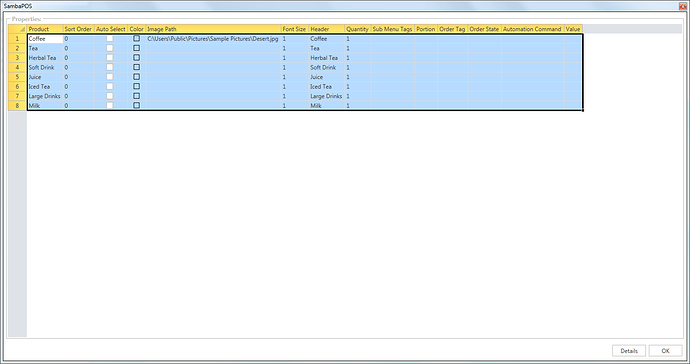Viewport: 690px width, 364px height.
Task: Open the color picker for Coffee
Action: (136, 39)
